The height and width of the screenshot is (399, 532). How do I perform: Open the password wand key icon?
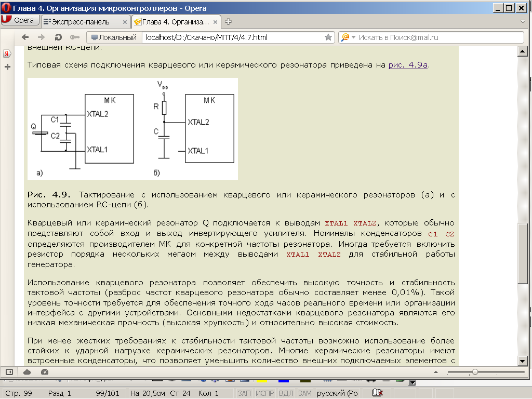(x=75, y=37)
